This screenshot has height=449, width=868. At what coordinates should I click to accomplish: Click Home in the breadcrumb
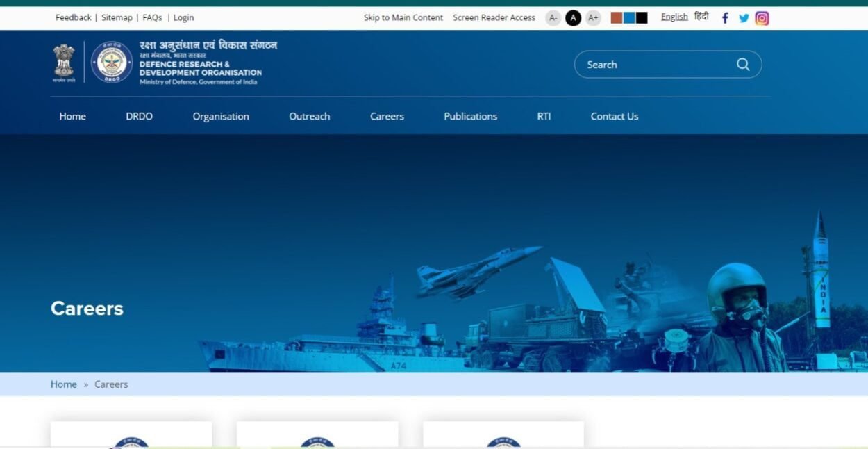click(x=64, y=384)
